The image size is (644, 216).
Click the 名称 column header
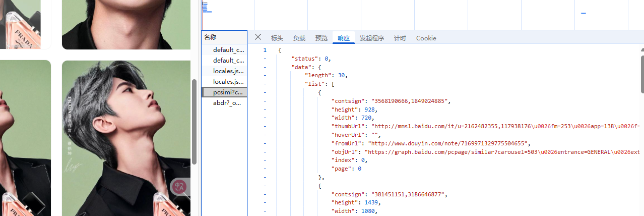224,37
